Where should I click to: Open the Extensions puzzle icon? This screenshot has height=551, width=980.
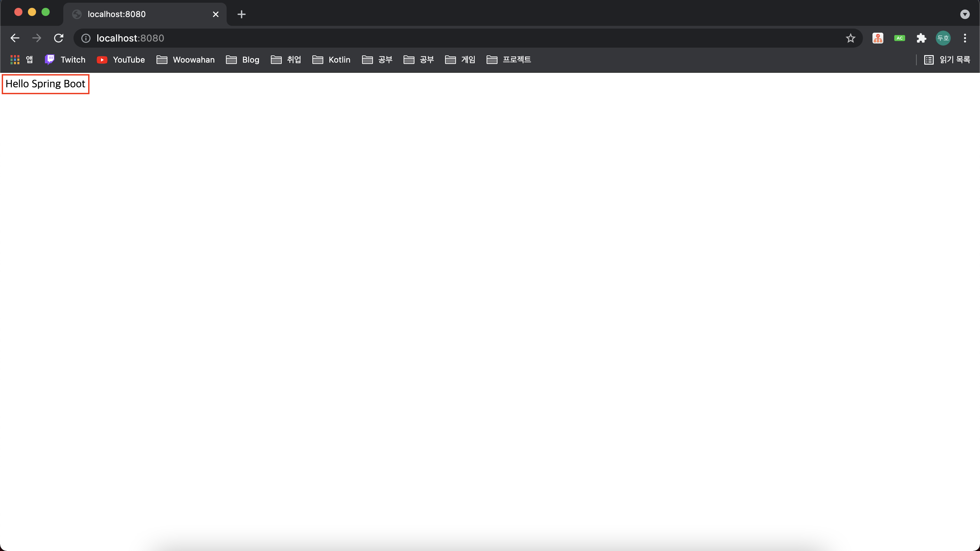point(921,38)
